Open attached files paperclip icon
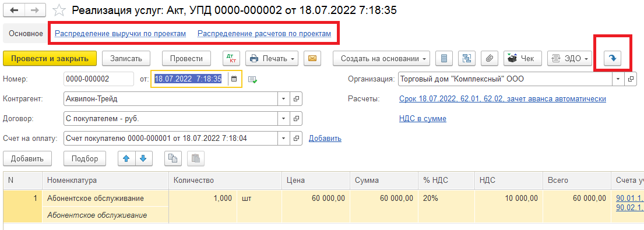644x230 pixels. point(489,58)
